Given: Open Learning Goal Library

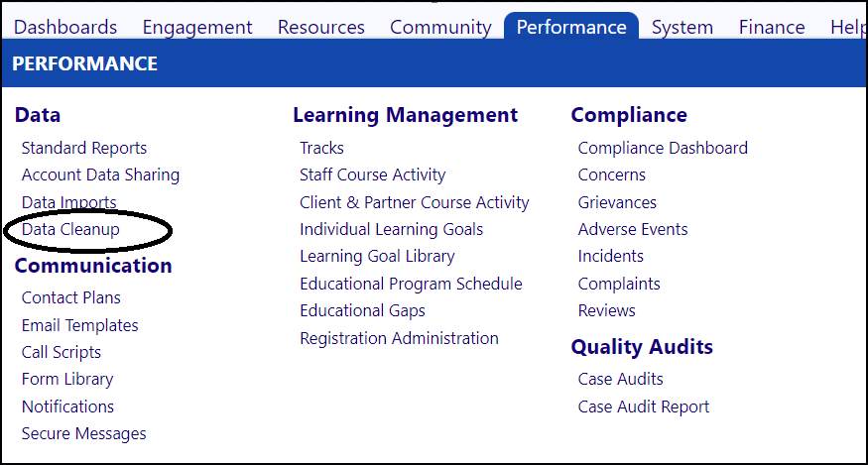Looking at the screenshot, I should [377, 257].
